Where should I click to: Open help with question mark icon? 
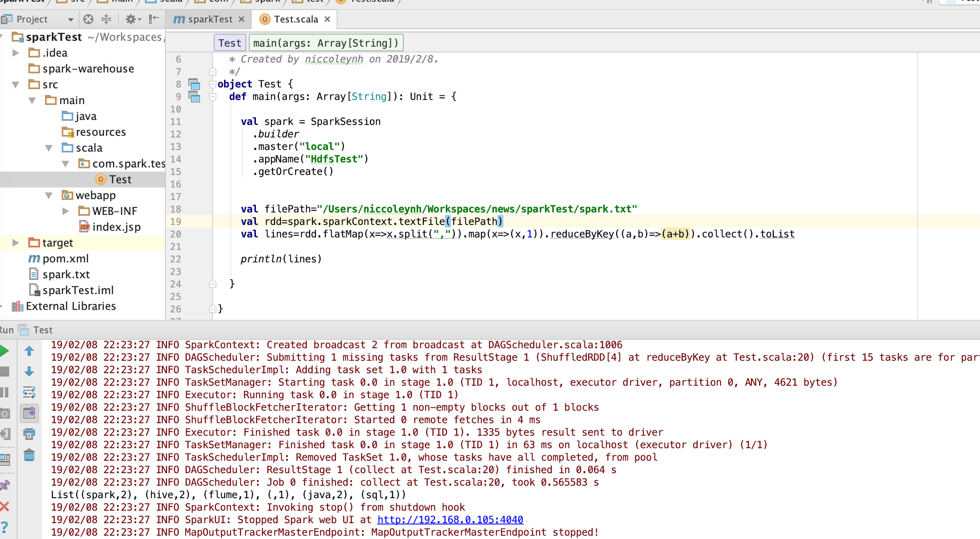5,527
